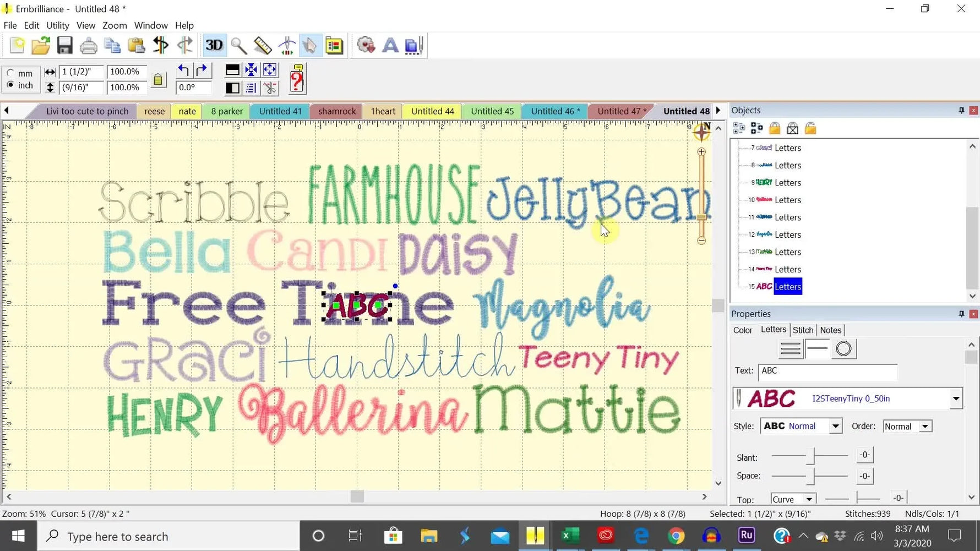Image resolution: width=980 pixels, height=551 pixels.
Task: Click the scissors remove-jumps icon
Action: point(270,88)
